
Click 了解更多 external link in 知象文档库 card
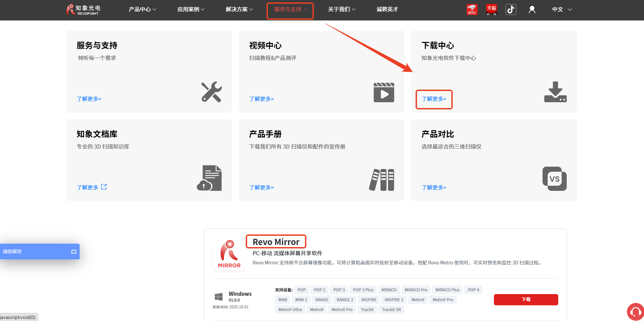pyautogui.click(x=92, y=187)
